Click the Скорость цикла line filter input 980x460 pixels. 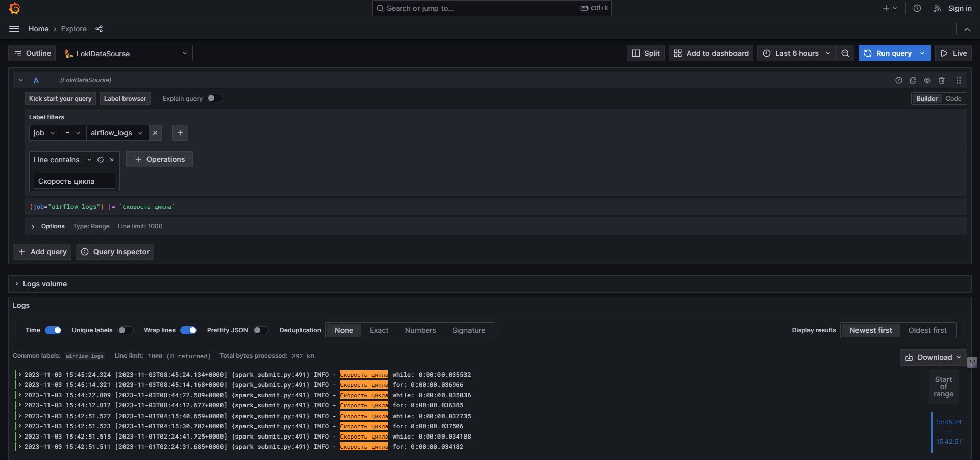click(75, 181)
